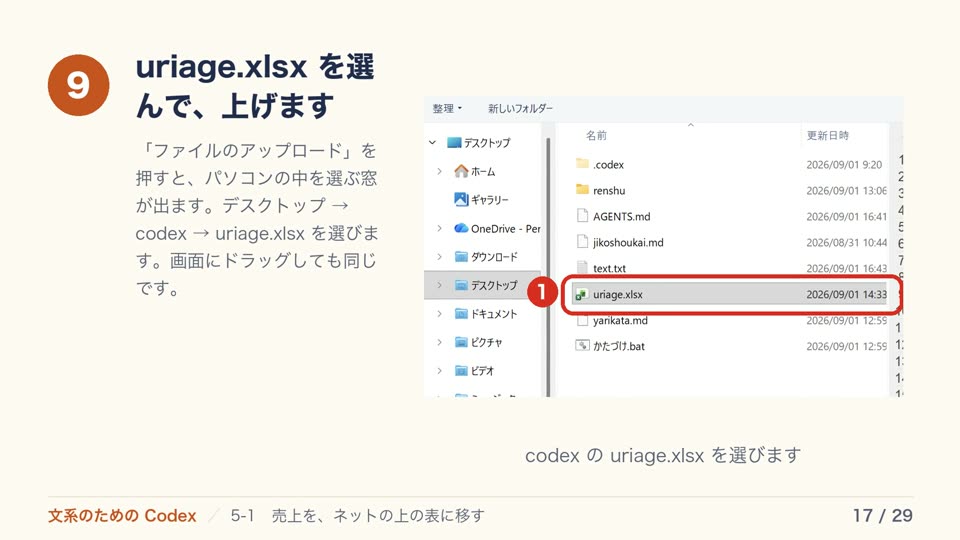Image resolution: width=960 pixels, height=540 pixels.
Task: Click the AGENTS.md file icon
Action: pos(582,216)
